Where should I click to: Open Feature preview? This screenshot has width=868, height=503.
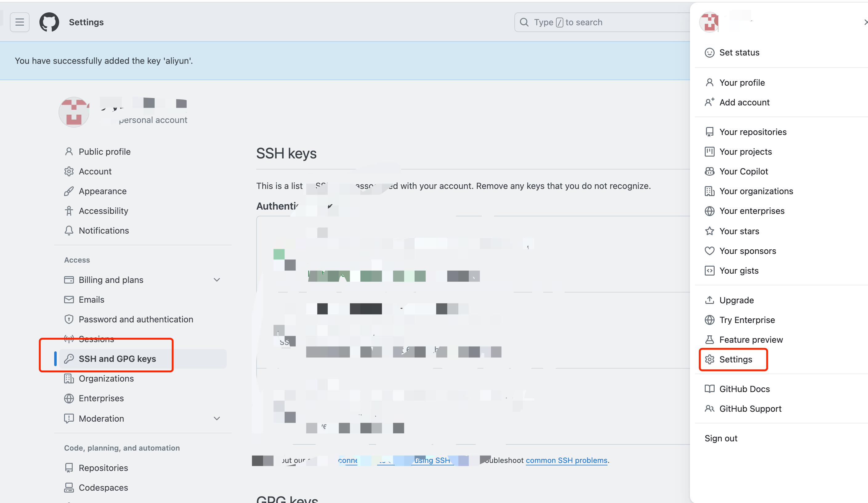click(751, 340)
